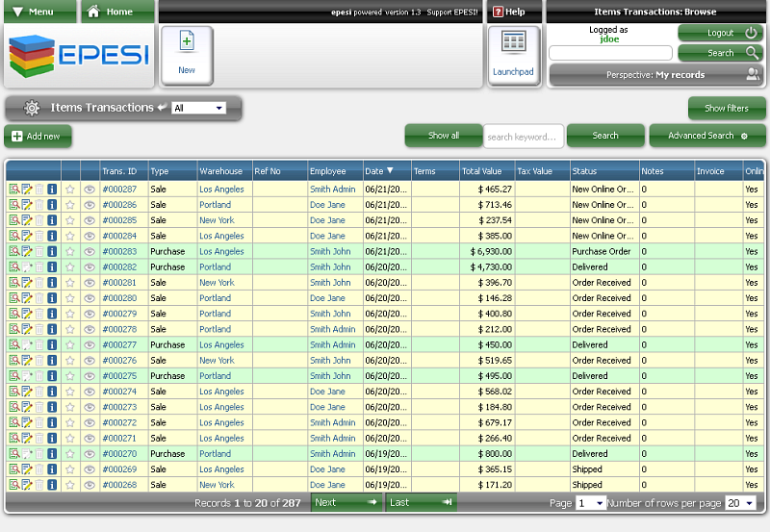Click the search keyword input field
Screen dimensions: 770x532
(523, 137)
